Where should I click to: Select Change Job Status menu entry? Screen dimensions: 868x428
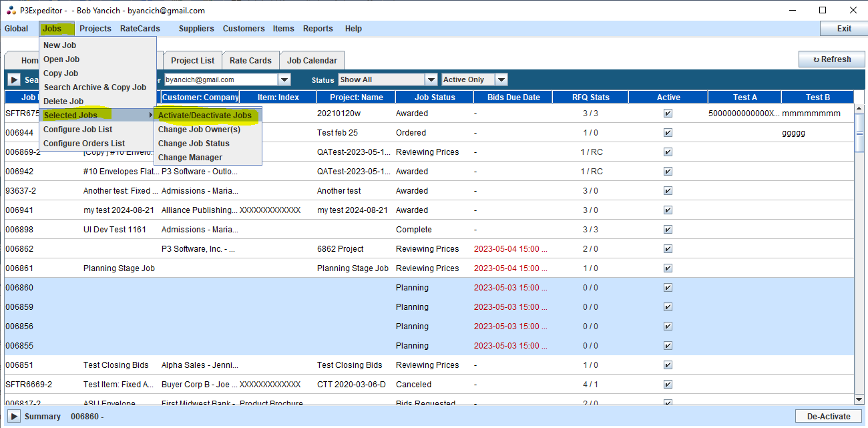coord(194,144)
